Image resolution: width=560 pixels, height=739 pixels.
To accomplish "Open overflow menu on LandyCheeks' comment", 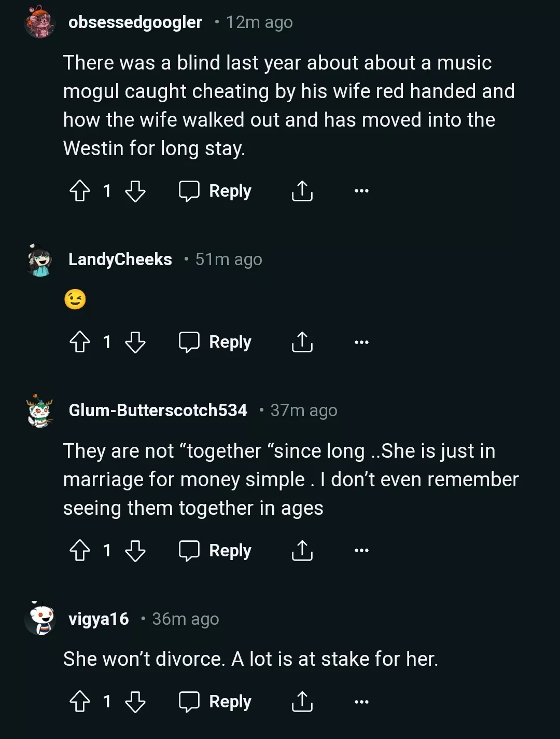I will tap(361, 342).
